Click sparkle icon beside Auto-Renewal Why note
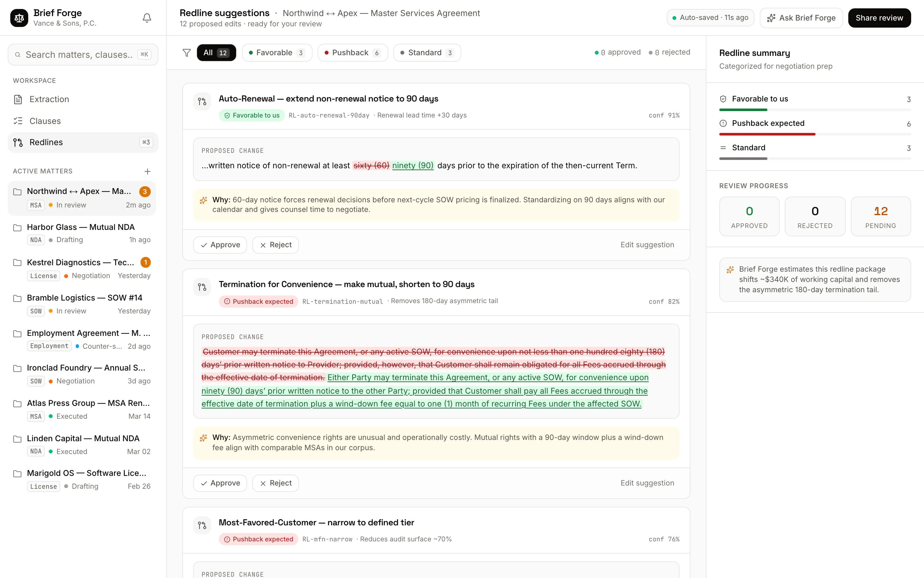 [x=203, y=200]
